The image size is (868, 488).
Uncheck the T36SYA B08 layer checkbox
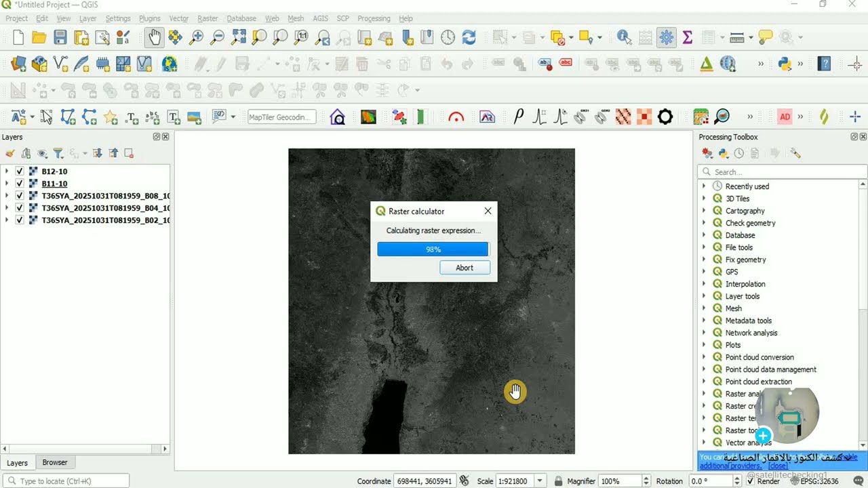pos(20,196)
